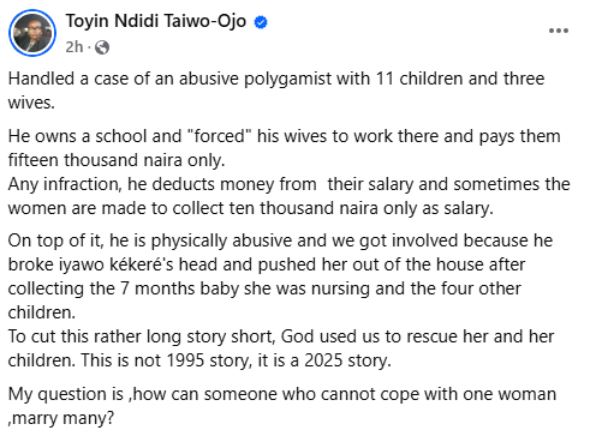
Task: Open the post options three-dot menu
Action: point(558,31)
